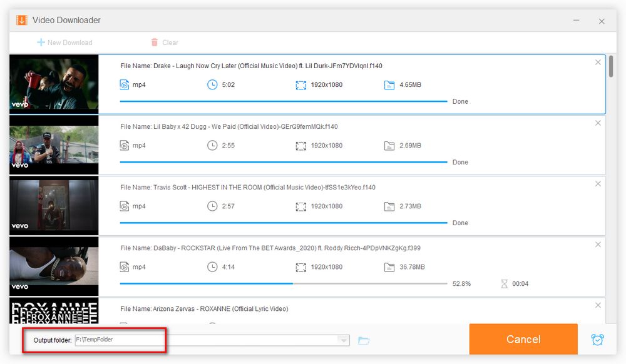
Task: Click the Drake video thumbnail
Action: point(54,84)
